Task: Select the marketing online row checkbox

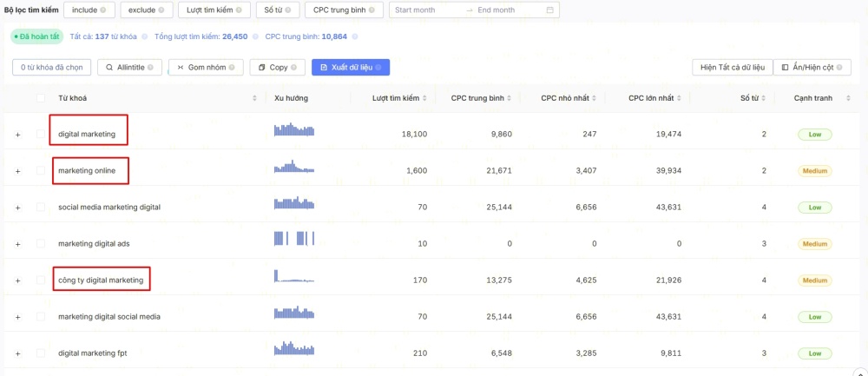Action: [x=41, y=171]
